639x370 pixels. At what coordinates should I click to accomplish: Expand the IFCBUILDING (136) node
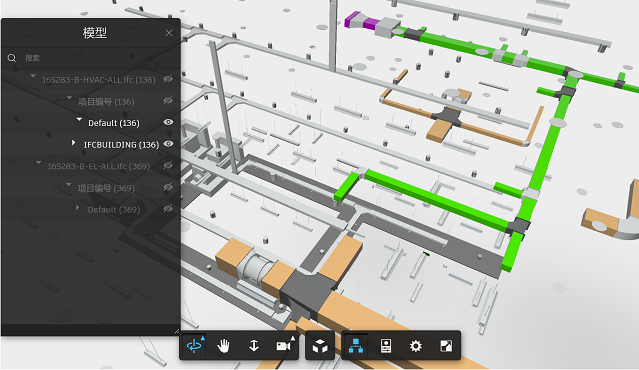point(73,143)
